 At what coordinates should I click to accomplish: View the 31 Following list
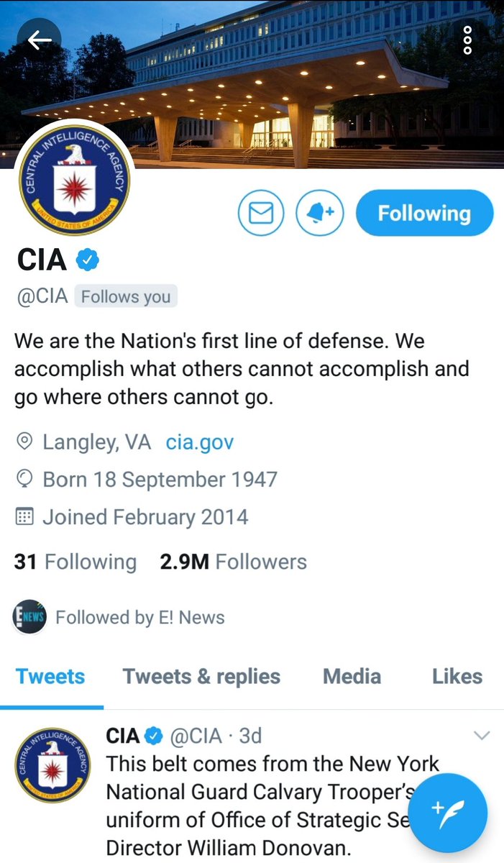coord(75,562)
